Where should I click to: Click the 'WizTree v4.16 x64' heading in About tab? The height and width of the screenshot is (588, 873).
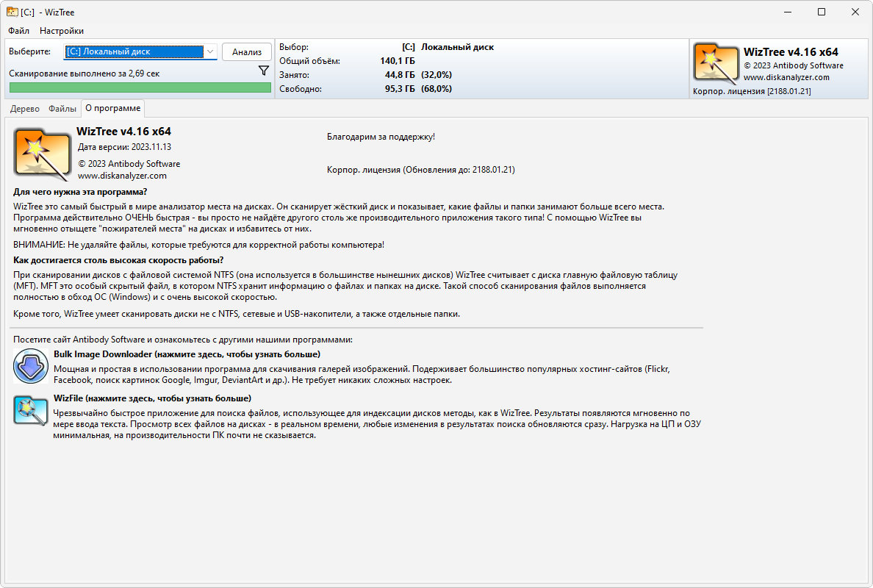tap(123, 132)
